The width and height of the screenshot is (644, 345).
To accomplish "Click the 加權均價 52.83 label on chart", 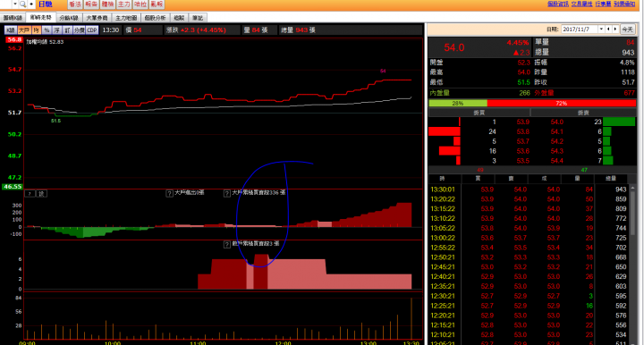I will click(x=45, y=42).
